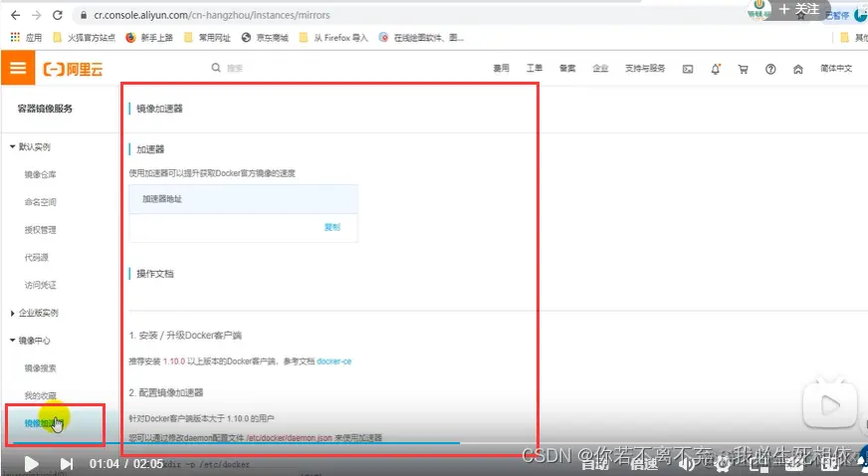Screen dimensions: 868x476
Task: Click the video time display 01:04 / 02:05
Action: point(126,464)
